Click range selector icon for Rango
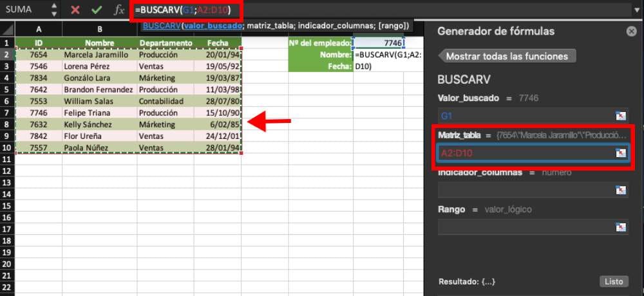 [x=620, y=227]
